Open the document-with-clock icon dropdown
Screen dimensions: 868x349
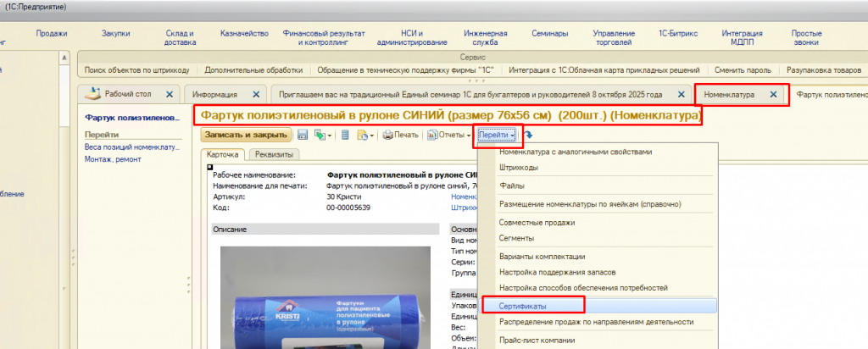point(365,135)
